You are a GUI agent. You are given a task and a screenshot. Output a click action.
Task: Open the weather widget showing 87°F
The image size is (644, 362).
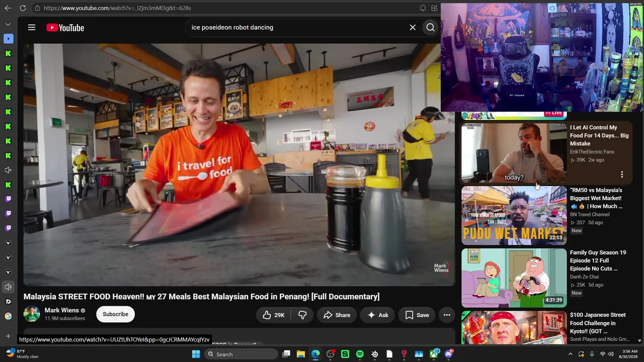coord(23,354)
